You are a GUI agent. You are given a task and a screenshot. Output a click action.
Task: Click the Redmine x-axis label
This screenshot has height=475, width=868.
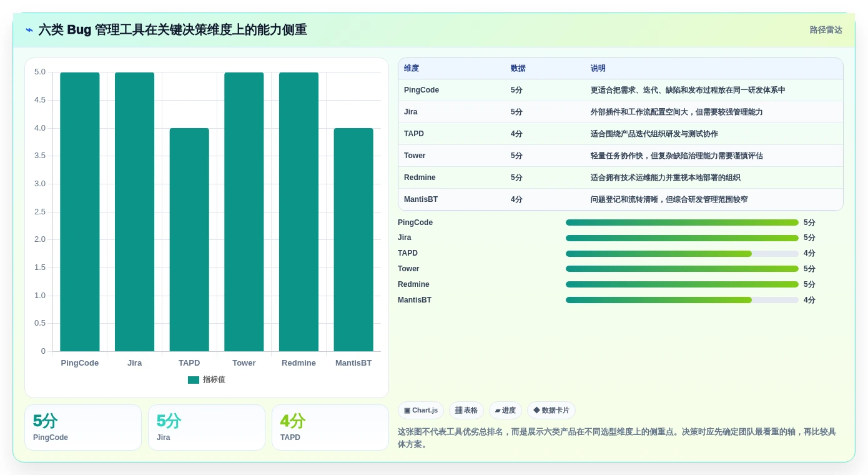click(298, 363)
